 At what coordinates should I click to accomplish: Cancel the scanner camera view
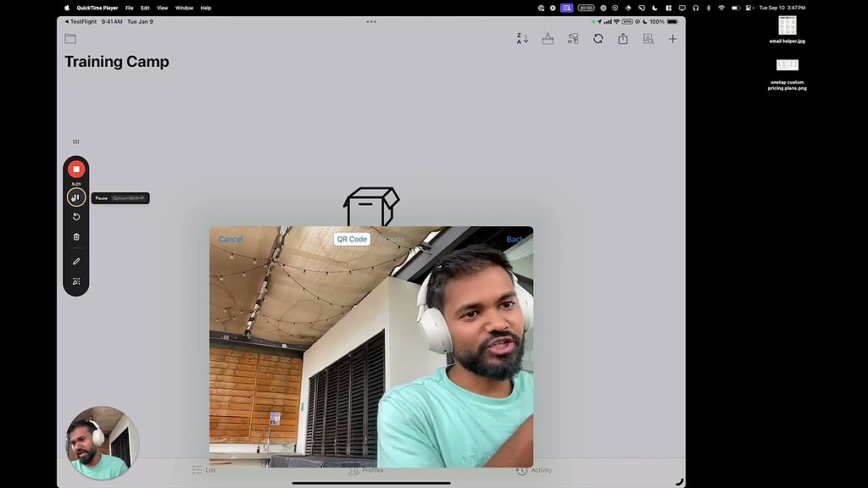point(231,240)
